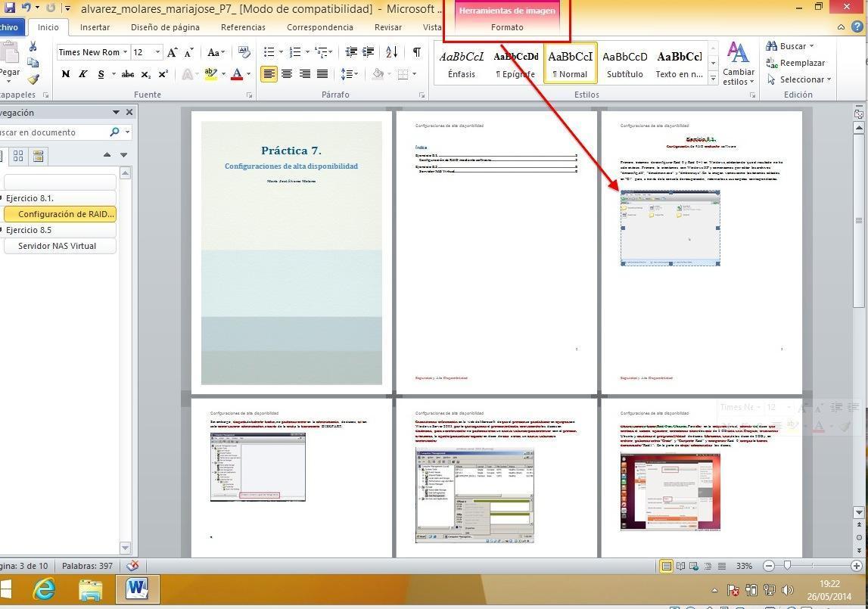Toggle paragraph marks (¶) visibility
Viewport: 868px width, 609px height.
416,52
